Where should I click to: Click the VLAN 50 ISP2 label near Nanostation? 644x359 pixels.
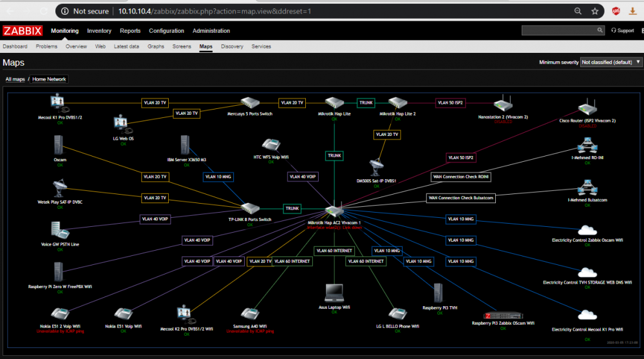pos(450,103)
